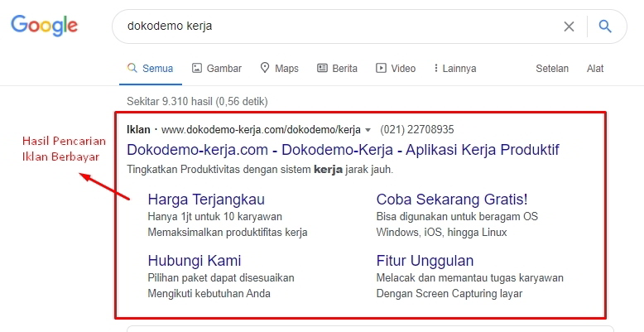The height and width of the screenshot is (332, 644).
Task: Click the ad description Tingkatkan Produktivitas dengan sistem kerja
Action: [x=260, y=169]
